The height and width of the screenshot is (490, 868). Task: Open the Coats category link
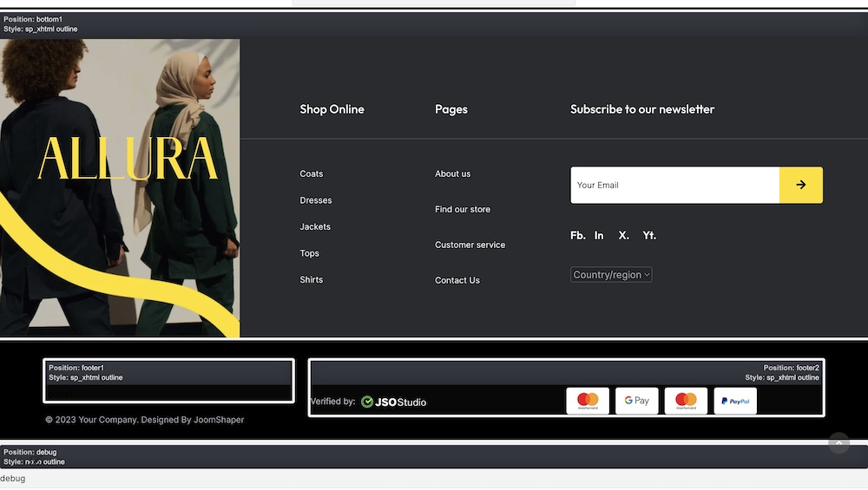pos(312,173)
